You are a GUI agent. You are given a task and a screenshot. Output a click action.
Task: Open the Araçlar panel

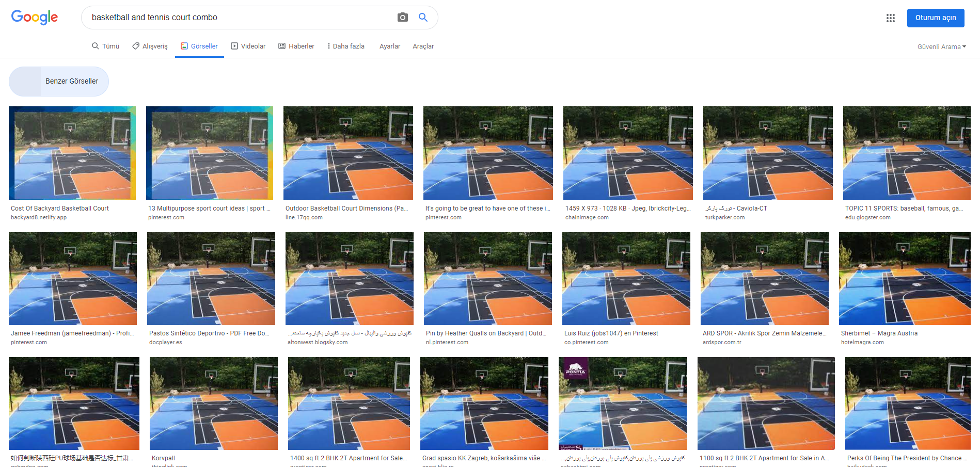pos(423,46)
